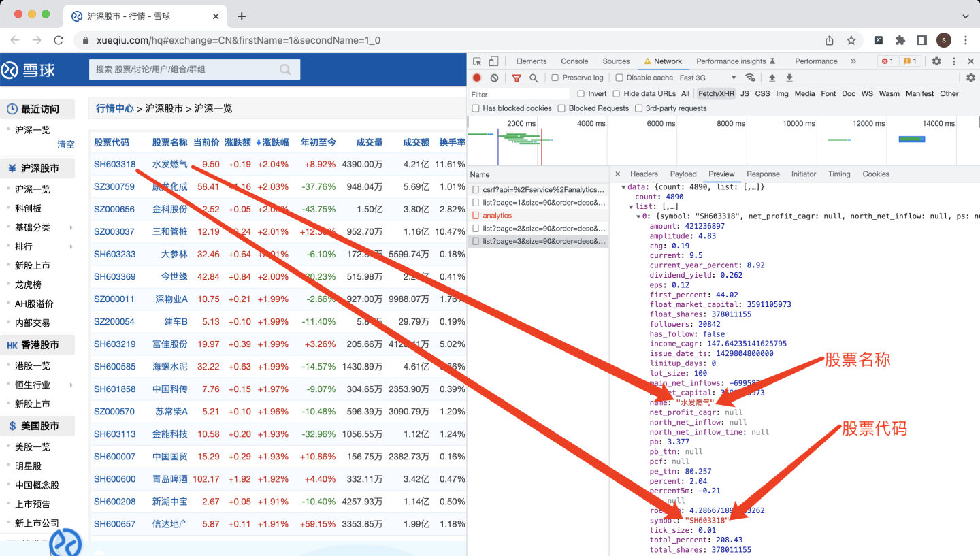Open DevTools three-dot customize menu

pyautogui.click(x=954, y=61)
